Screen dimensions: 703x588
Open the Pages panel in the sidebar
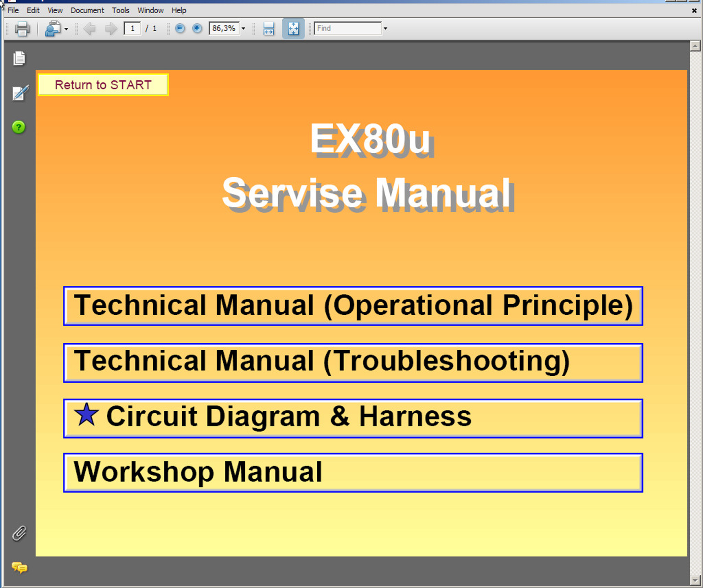click(19, 59)
